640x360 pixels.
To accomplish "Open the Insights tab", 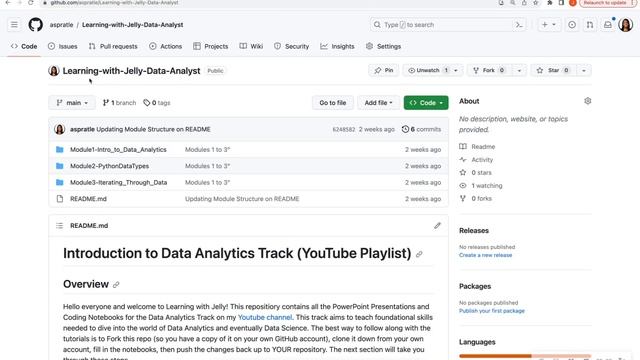I will click(337, 47).
